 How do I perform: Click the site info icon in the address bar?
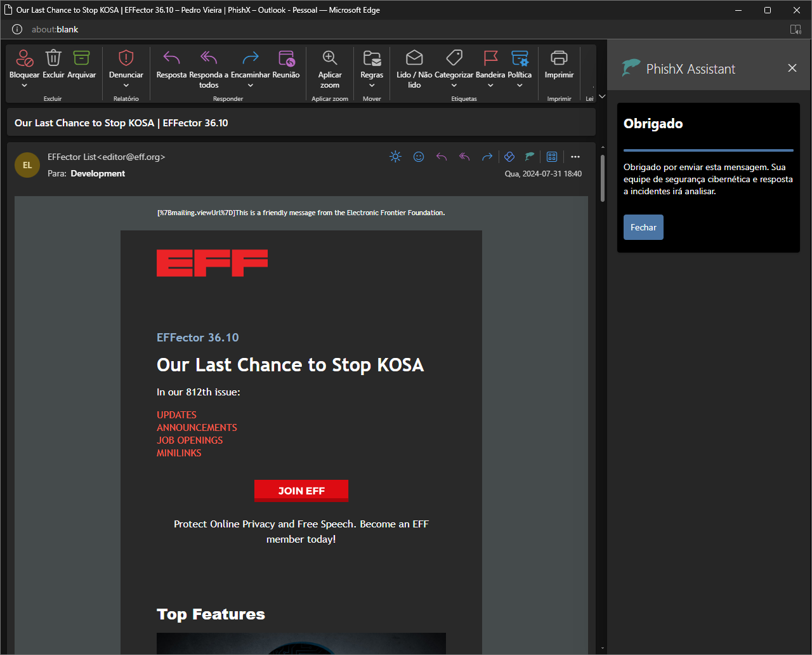[17, 29]
